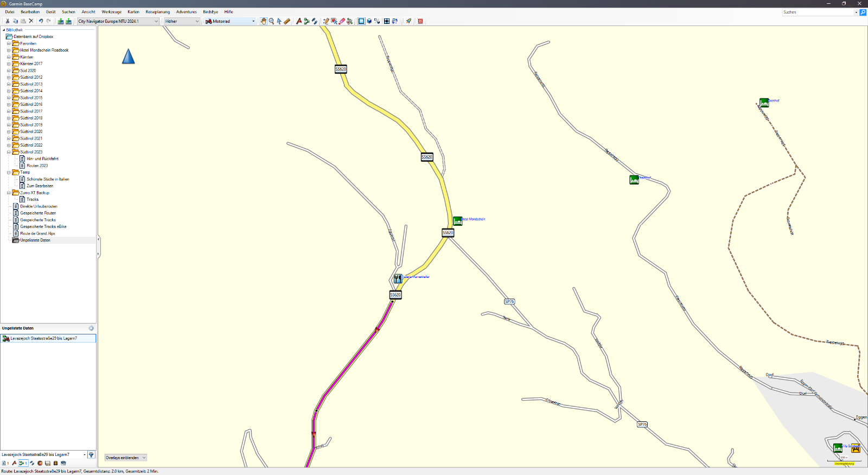Click the Receive from device icon
The width and height of the screenshot is (868, 475).
[68, 21]
